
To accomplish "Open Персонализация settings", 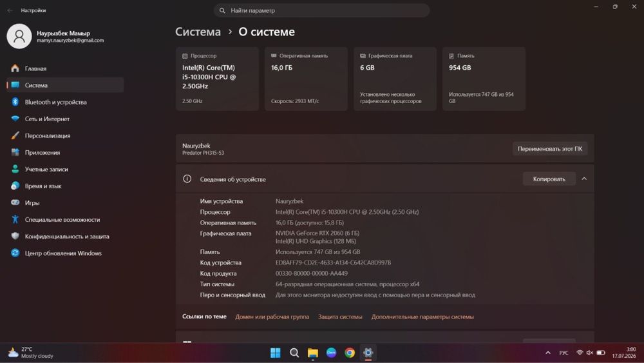I will point(65,135).
